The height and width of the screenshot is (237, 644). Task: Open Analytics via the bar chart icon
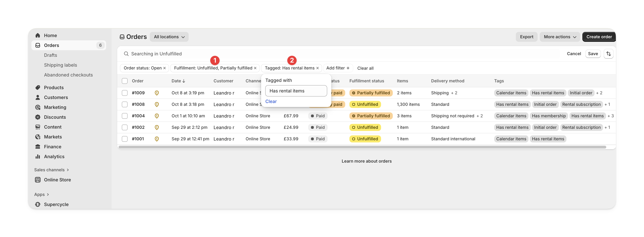point(38,157)
